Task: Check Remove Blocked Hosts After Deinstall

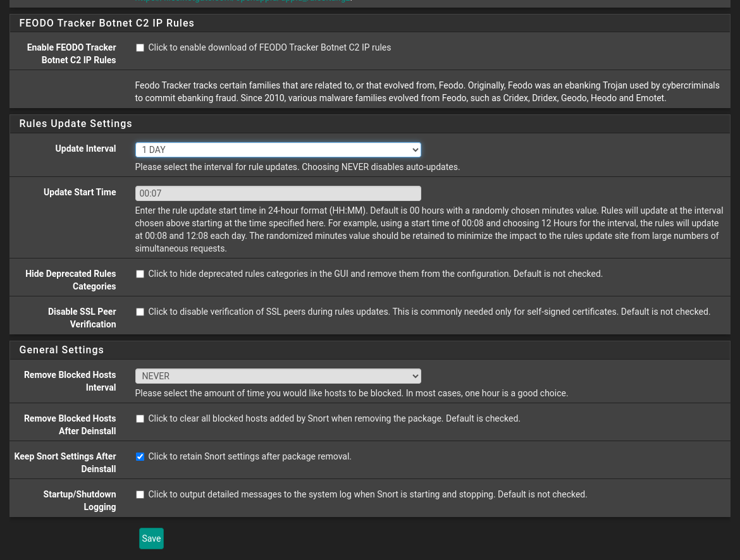Action: pos(140,419)
